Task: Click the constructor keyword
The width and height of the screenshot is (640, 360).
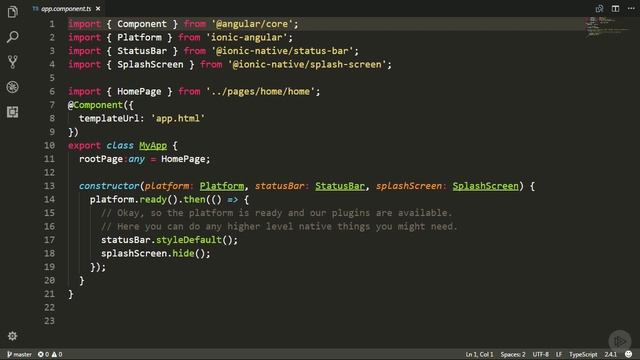Action: click(x=109, y=186)
